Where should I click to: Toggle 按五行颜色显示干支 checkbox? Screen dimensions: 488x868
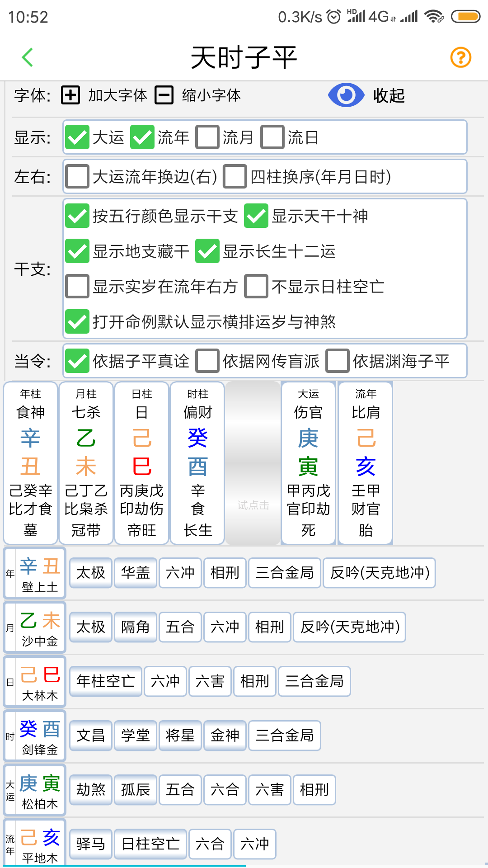[77, 216]
